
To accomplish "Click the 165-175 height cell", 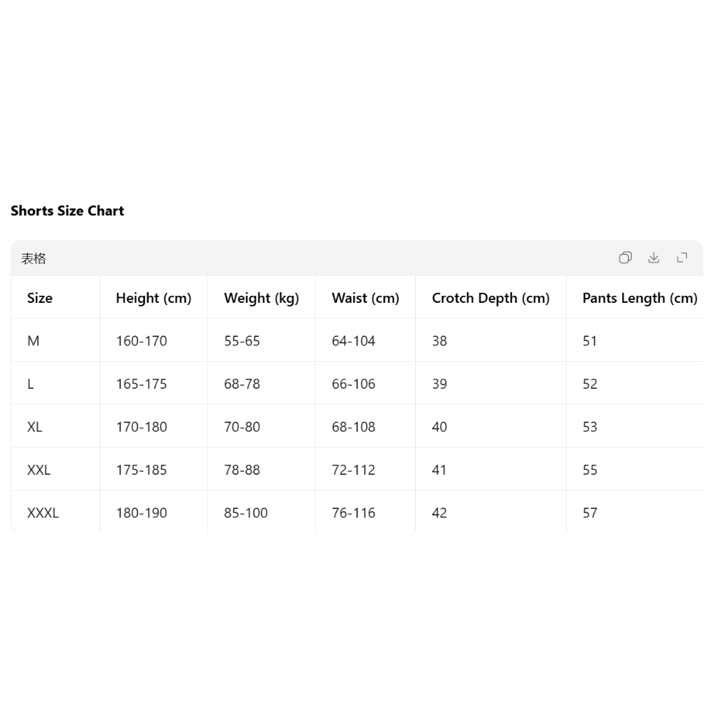I will (x=141, y=384).
